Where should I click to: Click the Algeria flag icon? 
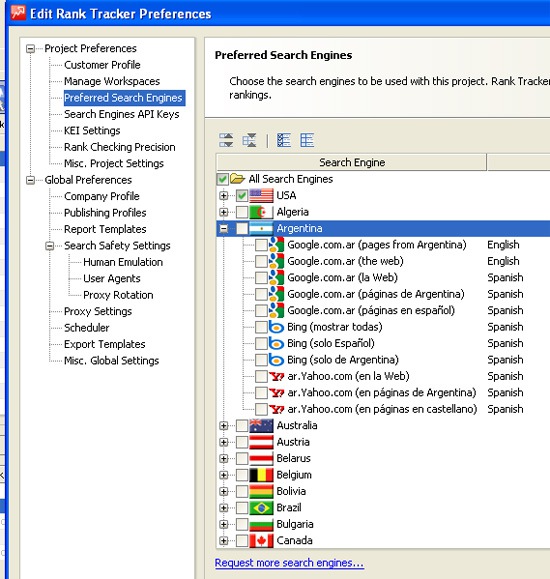click(261, 212)
